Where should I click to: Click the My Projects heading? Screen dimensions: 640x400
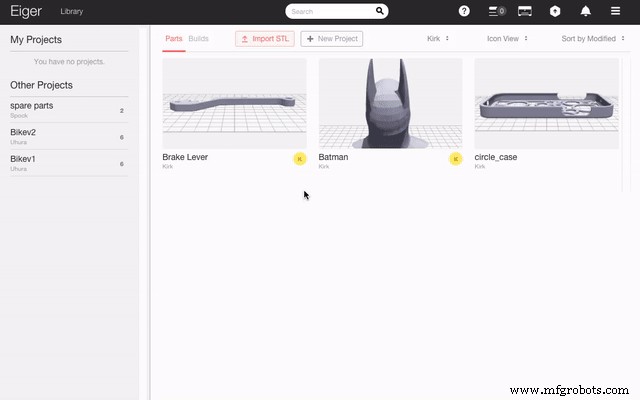[36, 40]
